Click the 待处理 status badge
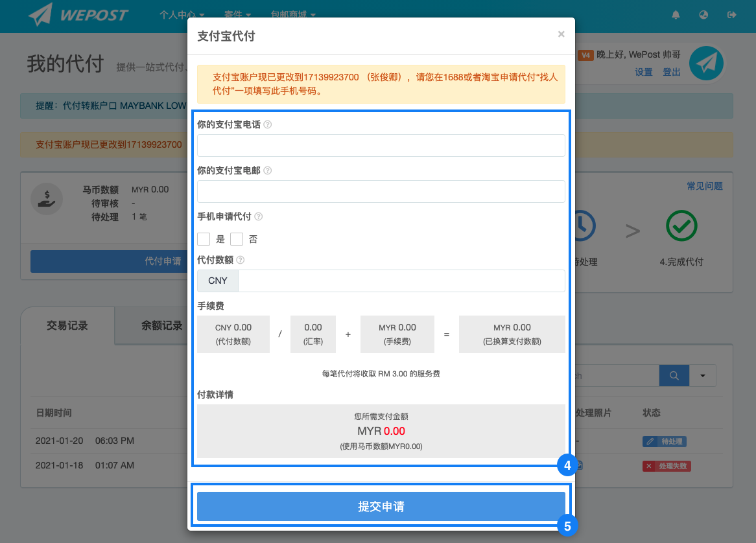 click(665, 441)
